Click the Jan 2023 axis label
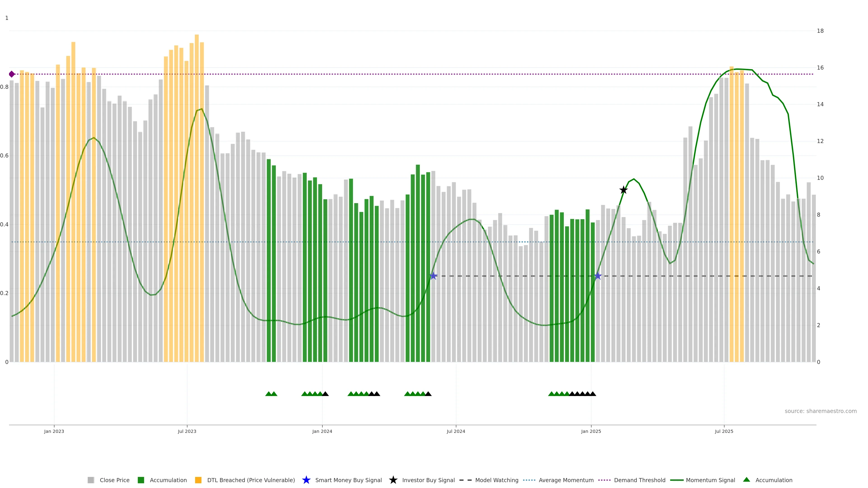The height and width of the screenshot is (488, 868). pos(54,432)
